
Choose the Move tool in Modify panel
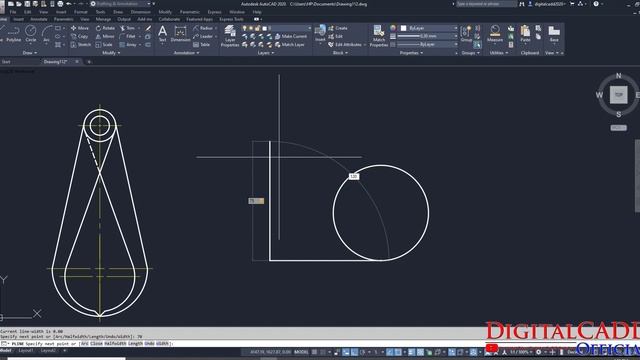[80, 28]
